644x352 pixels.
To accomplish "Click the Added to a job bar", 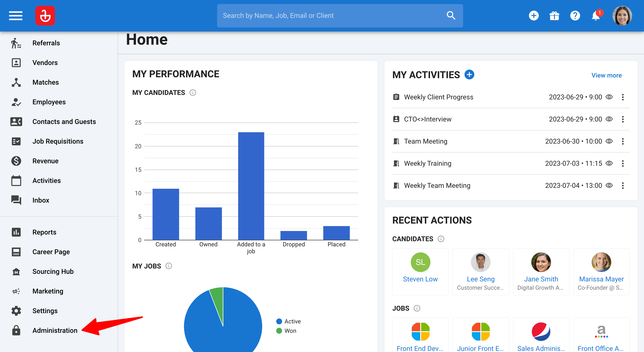I will [251, 186].
